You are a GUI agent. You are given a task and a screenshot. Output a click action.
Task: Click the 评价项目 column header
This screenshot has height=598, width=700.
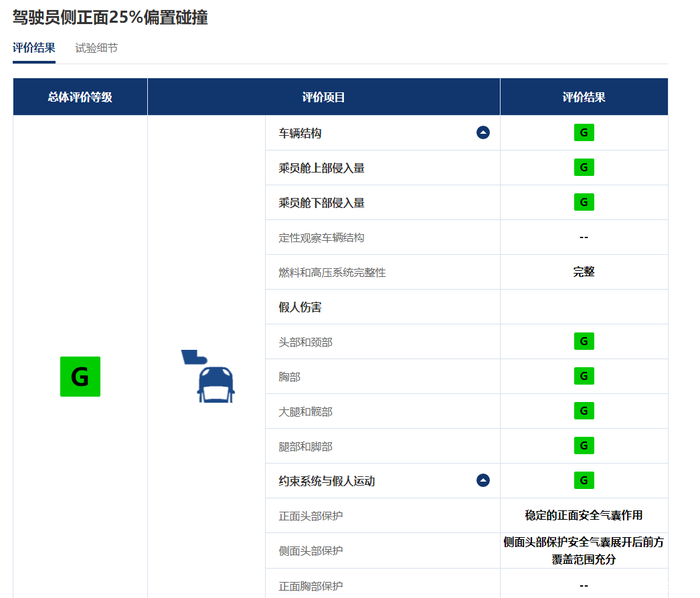point(324,97)
